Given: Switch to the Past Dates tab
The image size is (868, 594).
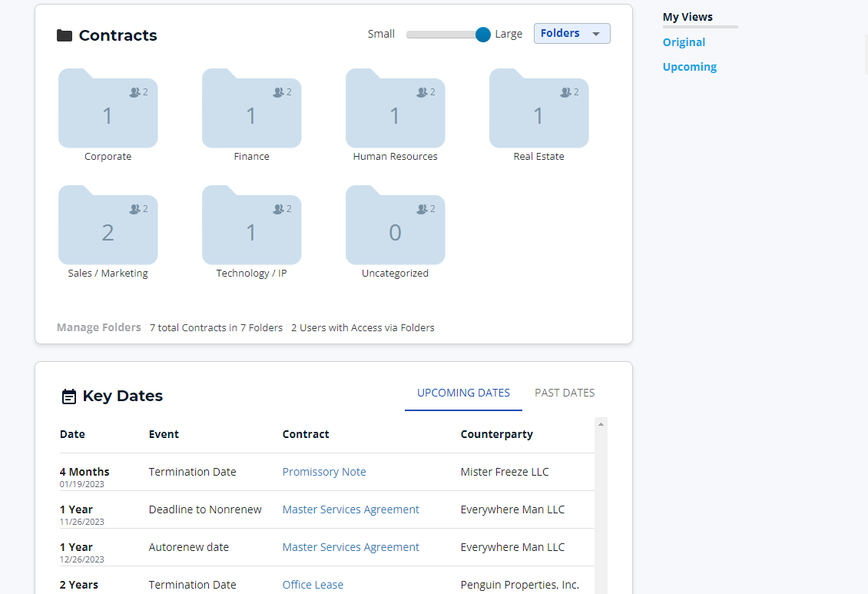Looking at the screenshot, I should [x=565, y=393].
